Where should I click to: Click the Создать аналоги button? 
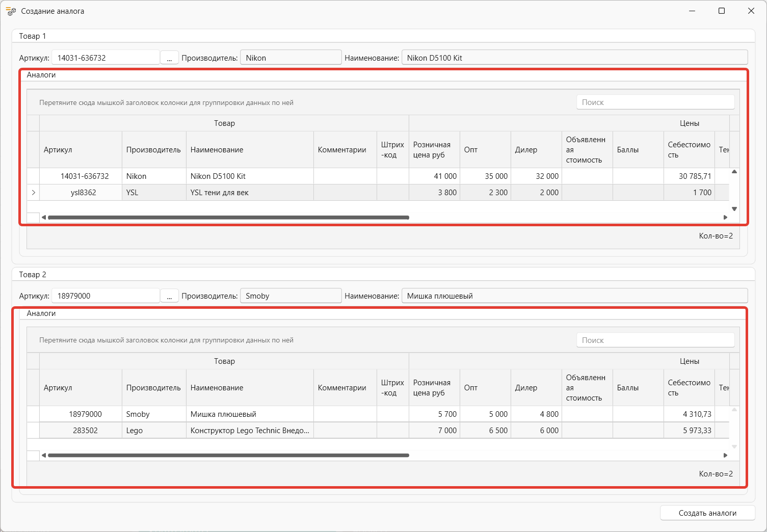tap(707, 513)
